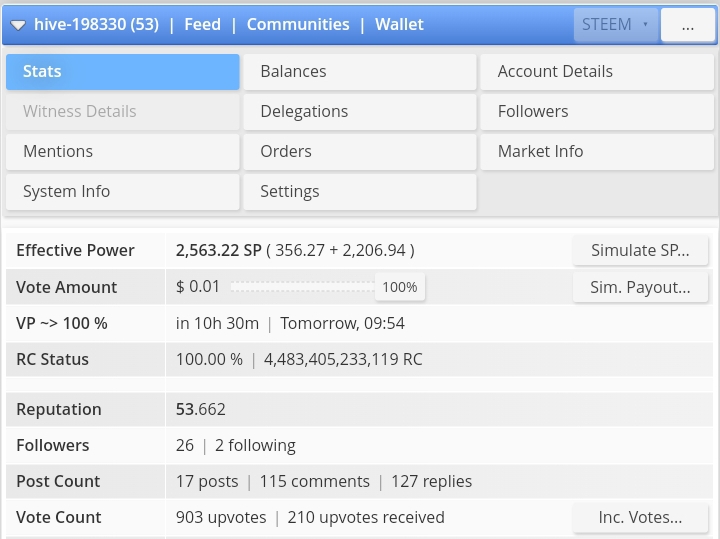Open the Mentions tab
Screen dimensions: 720x539
(x=123, y=152)
